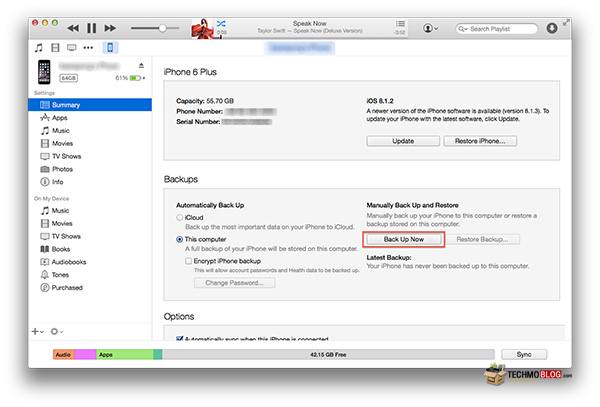Eject the connected iPhone

coord(141,65)
